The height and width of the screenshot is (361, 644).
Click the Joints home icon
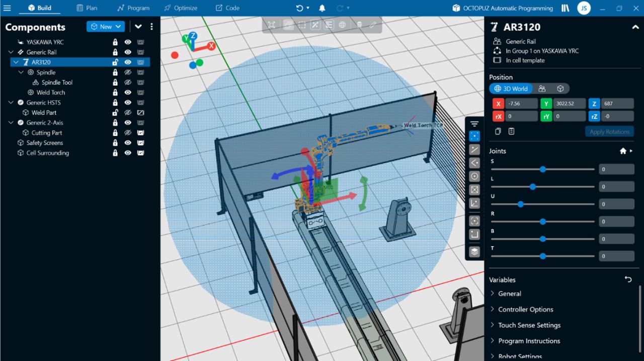623,151
